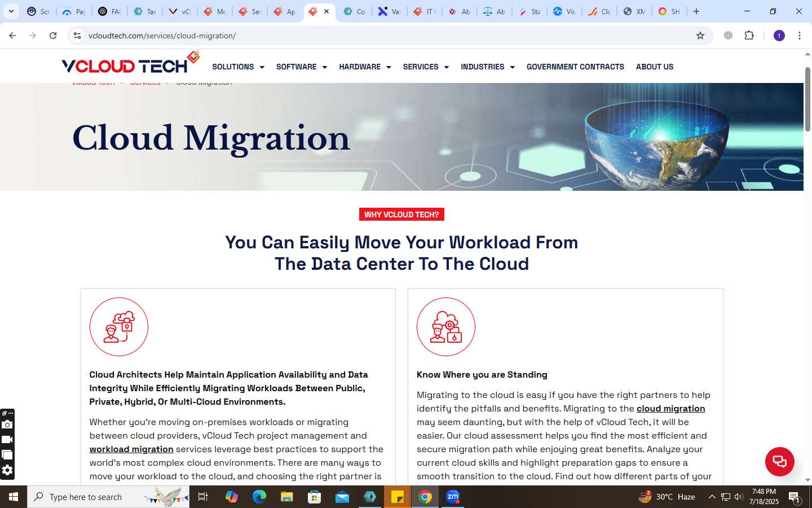Image resolution: width=812 pixels, height=508 pixels.
Task: Click the address bar URL field
Action: click(x=389, y=36)
